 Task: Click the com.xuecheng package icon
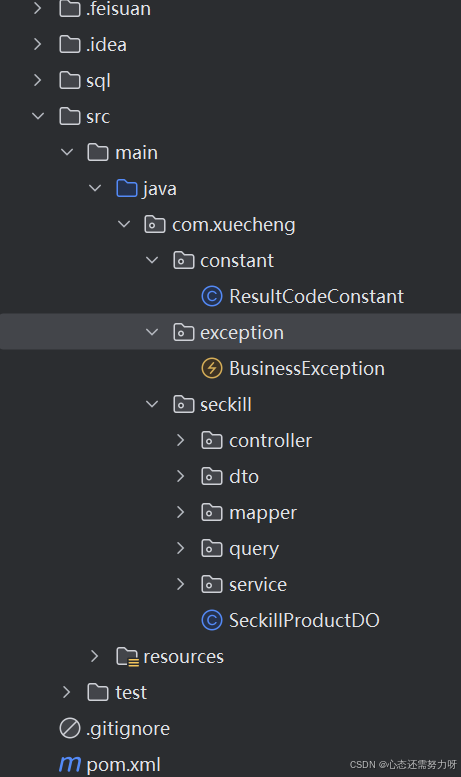click(x=155, y=224)
